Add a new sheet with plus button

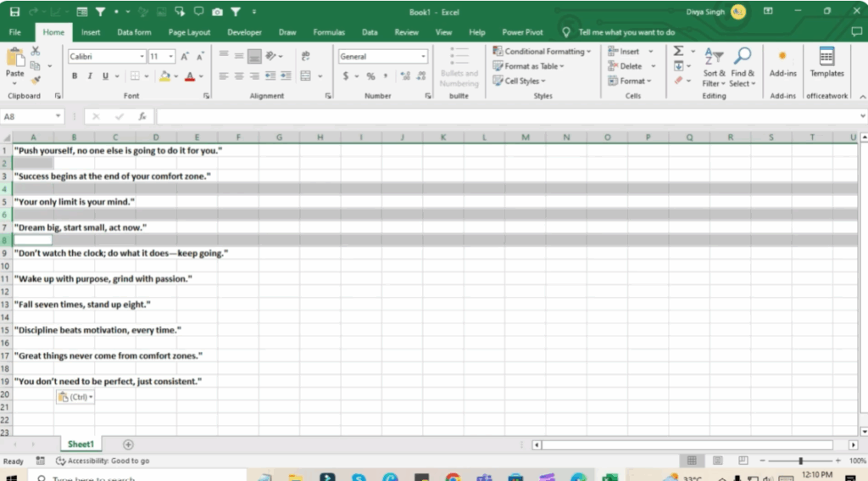[128, 445]
